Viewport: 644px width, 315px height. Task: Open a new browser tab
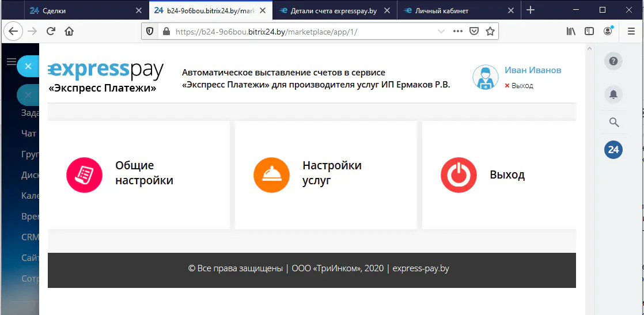click(x=530, y=10)
